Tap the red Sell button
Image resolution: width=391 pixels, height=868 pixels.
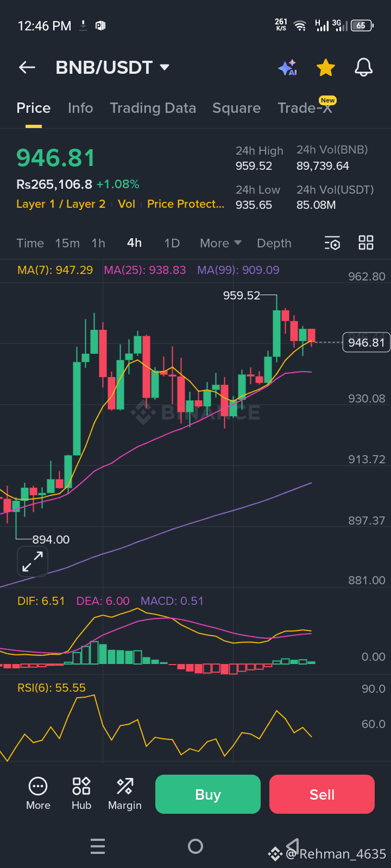click(x=322, y=794)
